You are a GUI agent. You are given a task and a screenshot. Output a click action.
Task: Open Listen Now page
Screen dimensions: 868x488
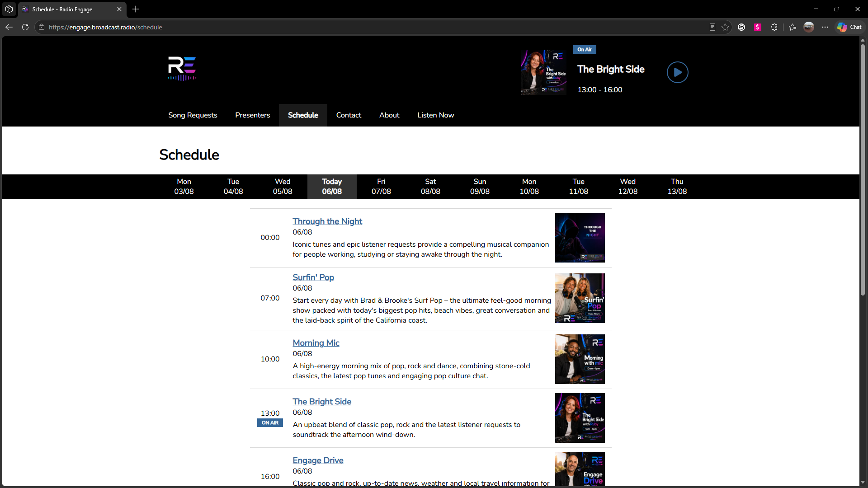coord(436,115)
